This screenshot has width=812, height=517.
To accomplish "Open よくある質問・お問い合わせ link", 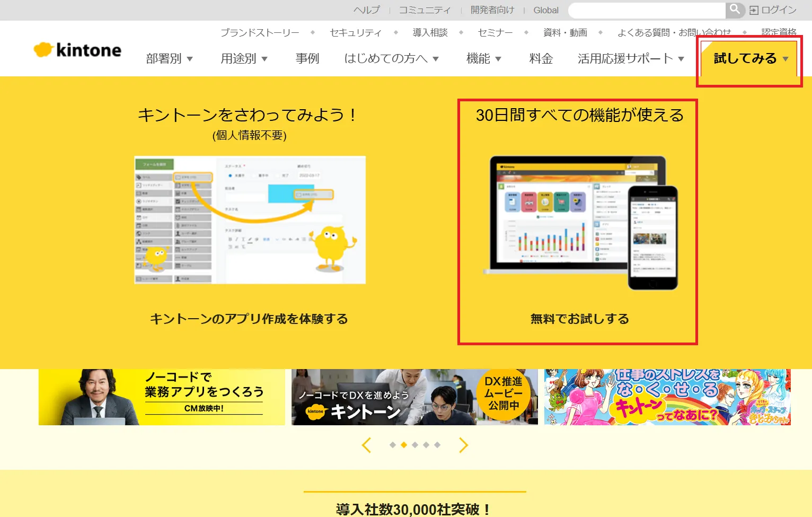I will (x=674, y=32).
